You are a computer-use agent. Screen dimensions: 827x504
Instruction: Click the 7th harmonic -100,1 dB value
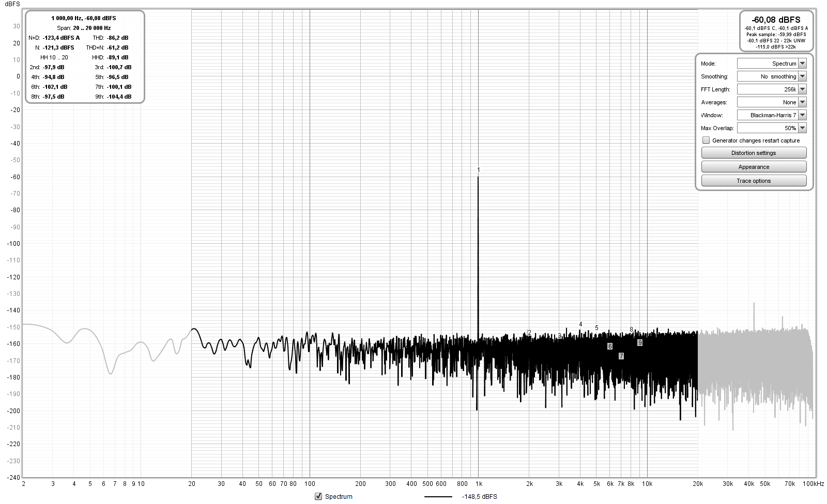[x=119, y=87]
